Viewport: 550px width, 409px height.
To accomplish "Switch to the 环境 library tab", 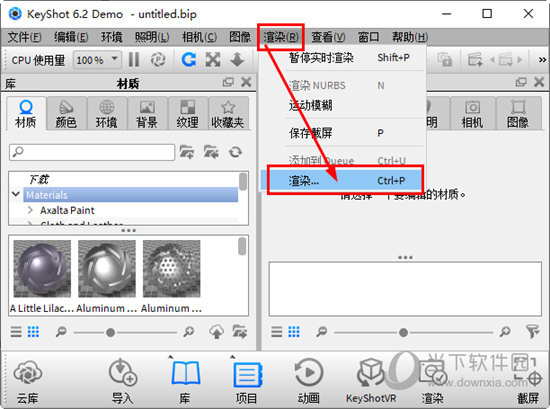I will click(x=107, y=114).
